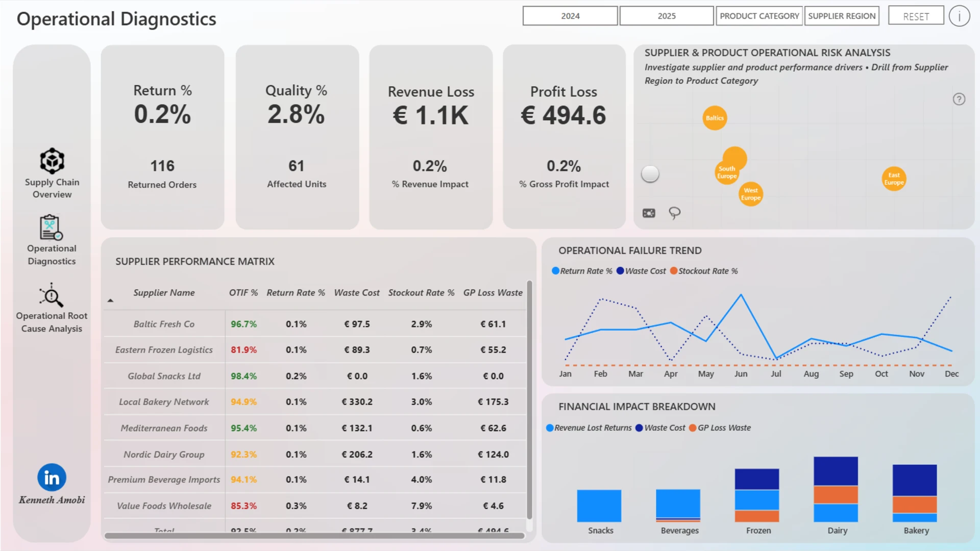
Task: Select the orange Dairy bar segment
Action: [836, 494]
